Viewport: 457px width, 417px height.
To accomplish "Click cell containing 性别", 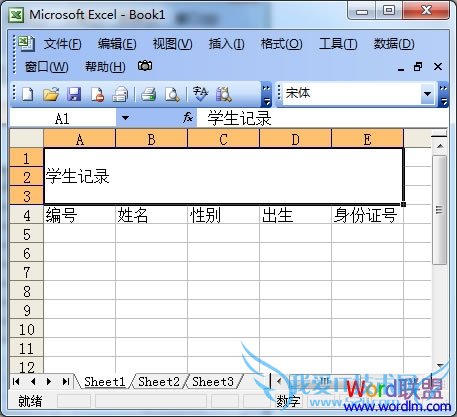I will [x=223, y=215].
